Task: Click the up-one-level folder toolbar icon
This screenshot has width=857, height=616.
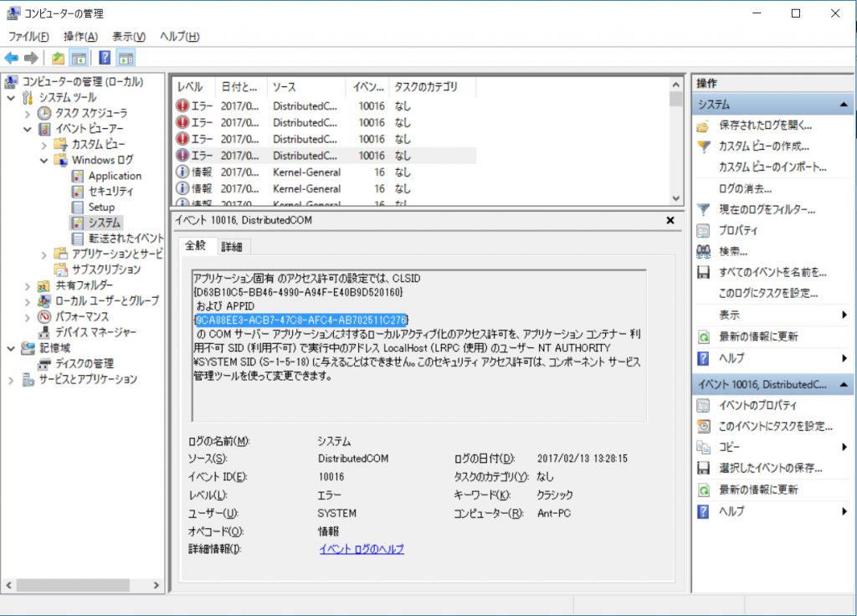Action: point(58,58)
